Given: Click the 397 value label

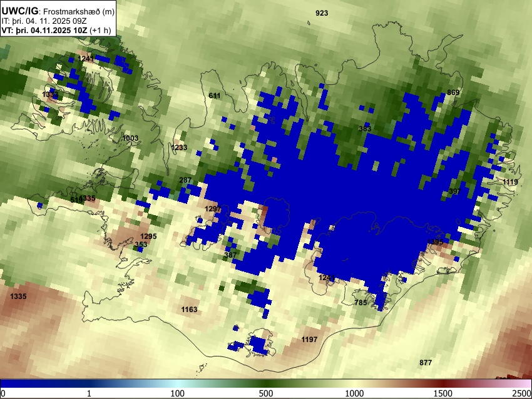Looking at the screenshot, I should tap(455, 191).
